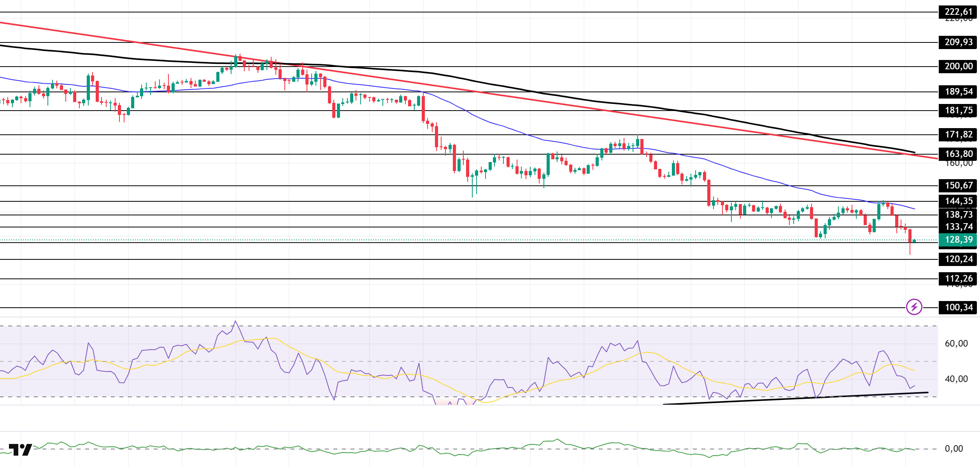Viewport: 980px width, 472px height.
Task: Select the 209,93 price level label
Action: click(x=958, y=42)
